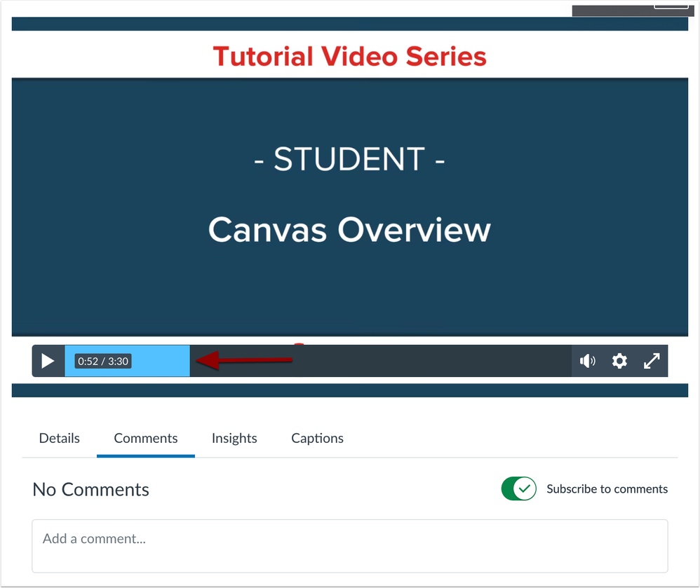Mute the video volume
The image size is (700, 588).
[x=588, y=361]
